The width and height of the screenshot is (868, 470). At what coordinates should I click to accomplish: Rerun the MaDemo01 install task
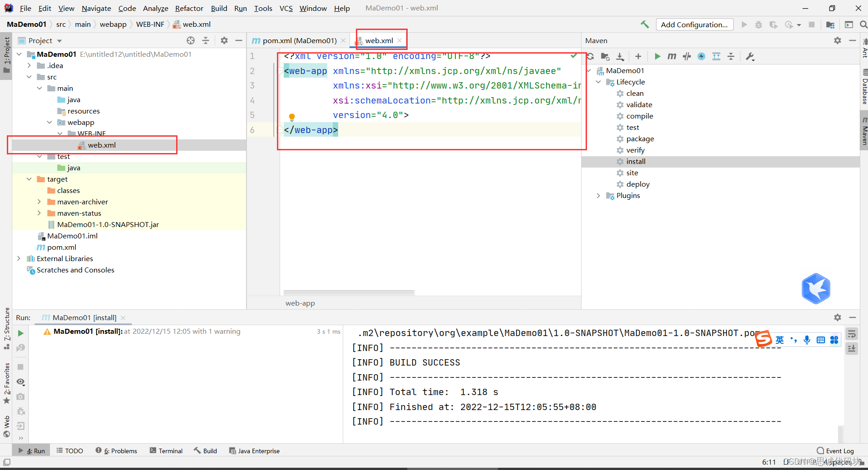pyautogui.click(x=20, y=333)
